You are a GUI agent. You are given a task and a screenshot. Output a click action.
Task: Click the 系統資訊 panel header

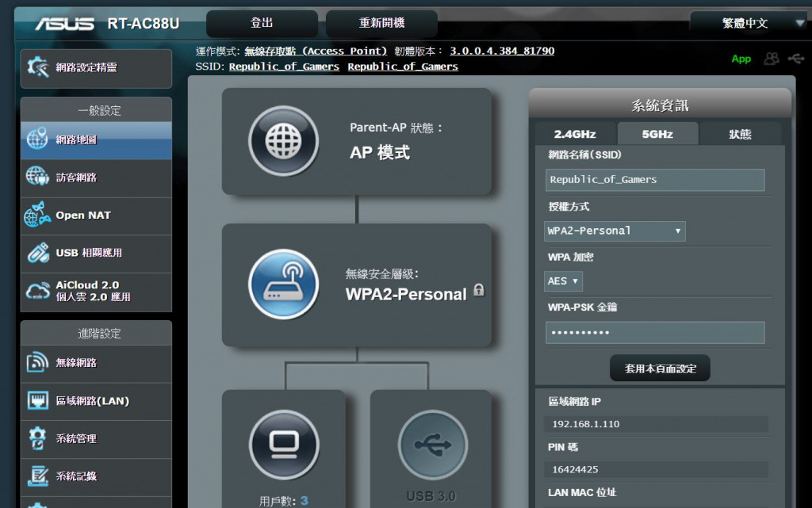click(x=661, y=105)
